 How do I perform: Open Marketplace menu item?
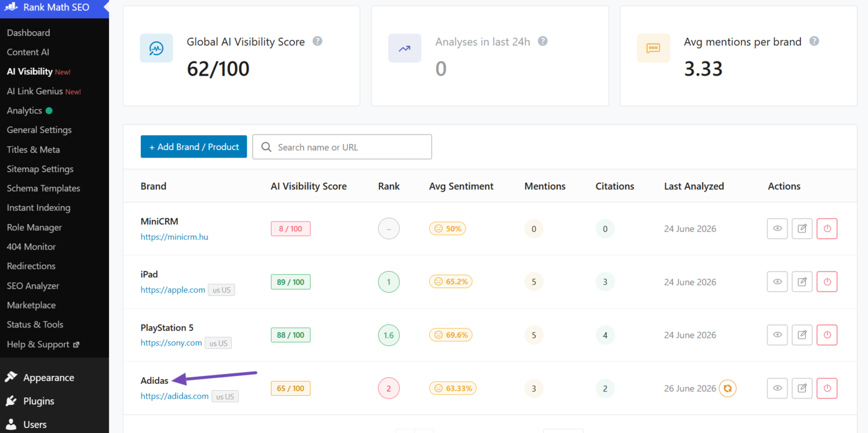(31, 305)
